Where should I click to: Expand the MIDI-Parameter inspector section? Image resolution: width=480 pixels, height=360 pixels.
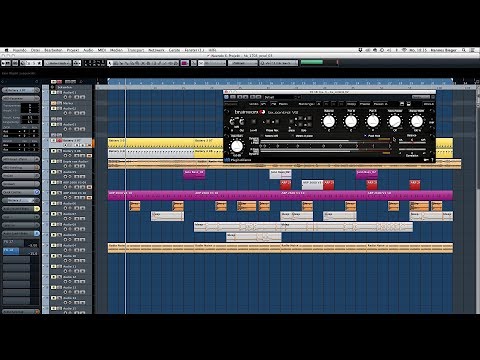tap(21, 99)
